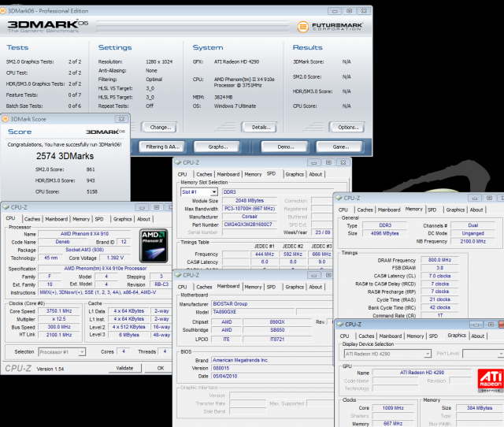
Task: Maximize the 3DMark06 main window
Action: [x=350, y=11]
